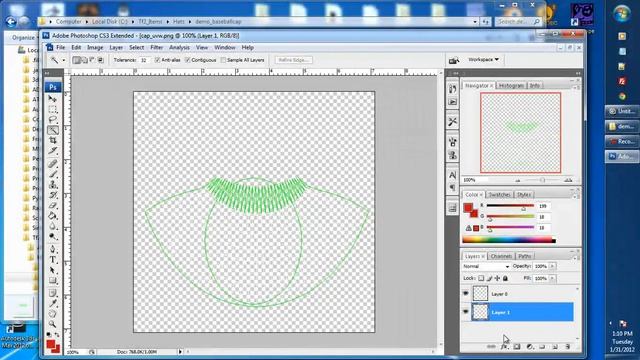Hide Layer 1 using its eye icon

pyautogui.click(x=466, y=312)
